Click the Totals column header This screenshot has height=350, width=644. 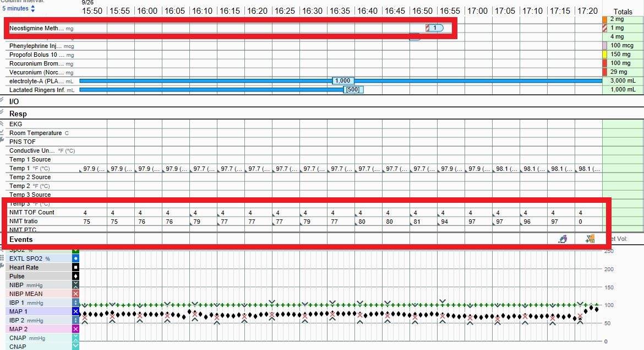click(x=623, y=12)
